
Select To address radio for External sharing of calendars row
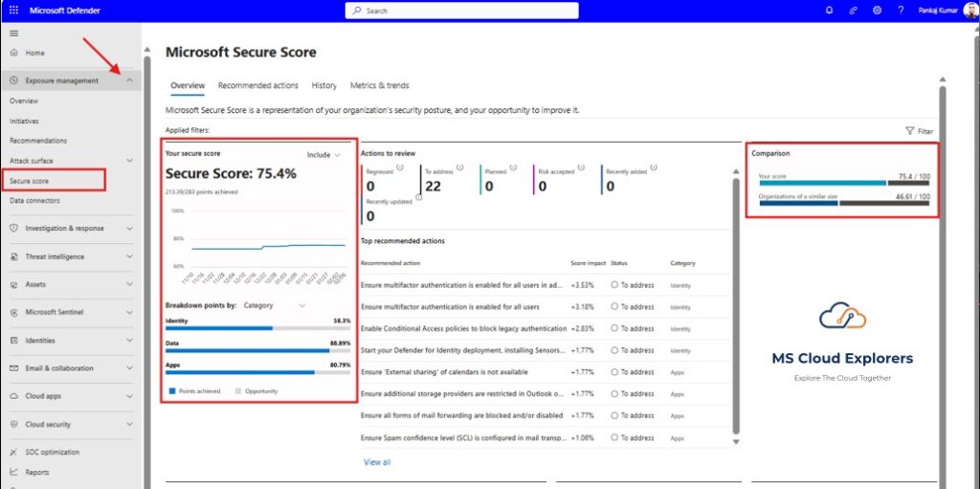(614, 372)
